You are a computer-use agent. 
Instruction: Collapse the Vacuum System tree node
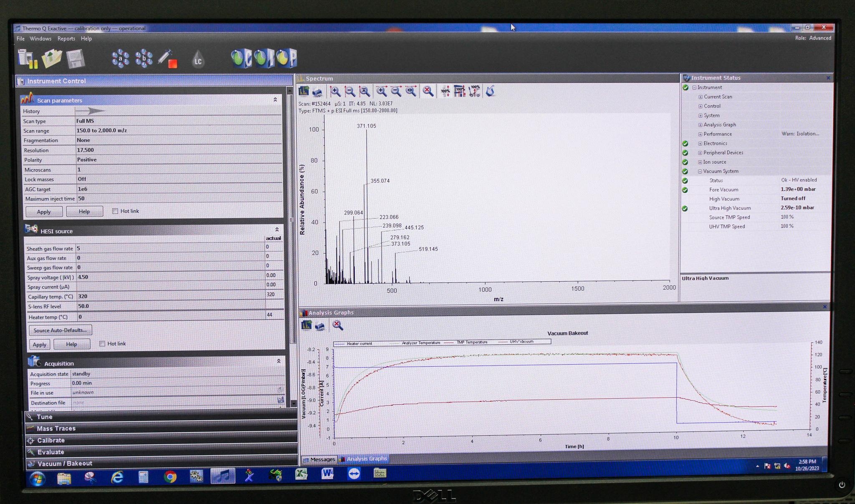click(700, 171)
